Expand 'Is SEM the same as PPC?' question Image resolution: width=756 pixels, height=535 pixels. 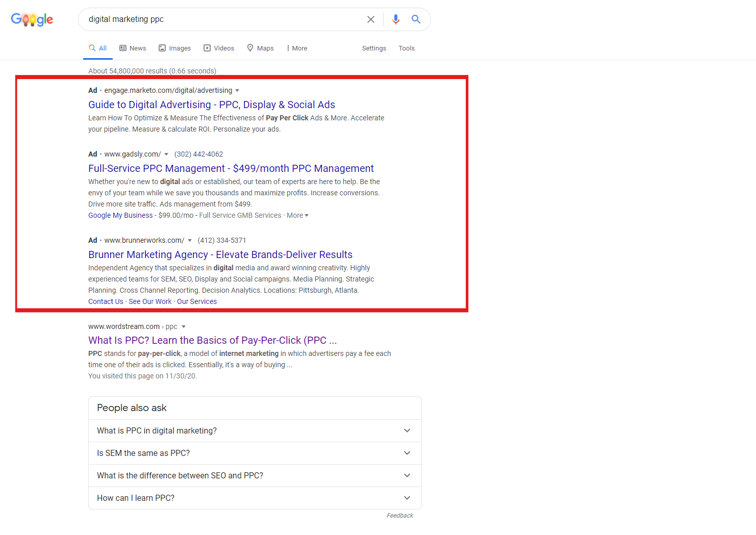(x=255, y=453)
